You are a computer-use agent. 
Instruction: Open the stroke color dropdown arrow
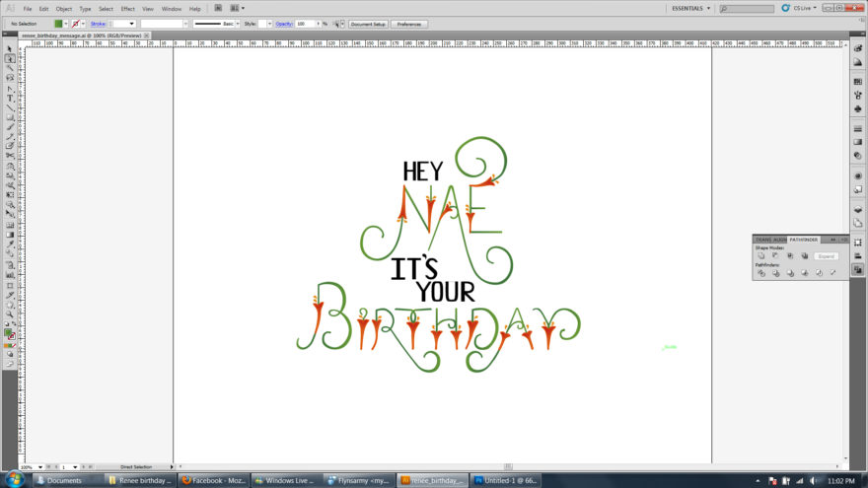83,24
